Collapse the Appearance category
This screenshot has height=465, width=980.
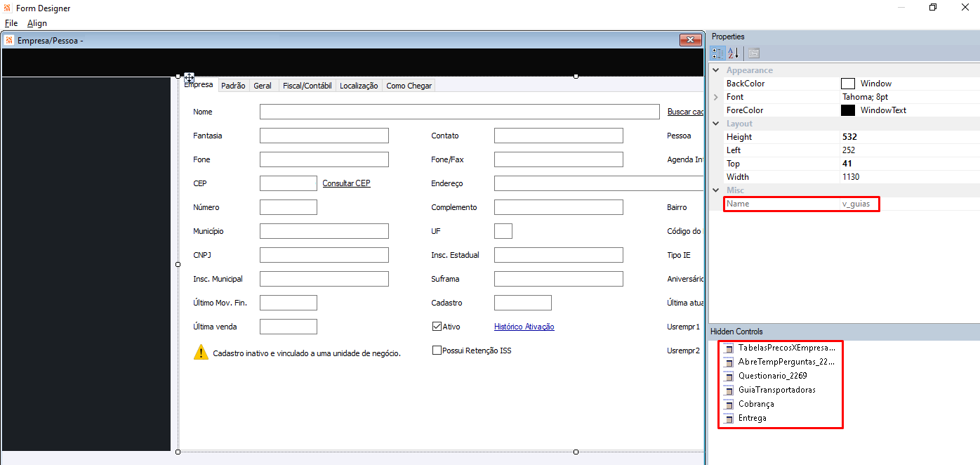point(716,70)
